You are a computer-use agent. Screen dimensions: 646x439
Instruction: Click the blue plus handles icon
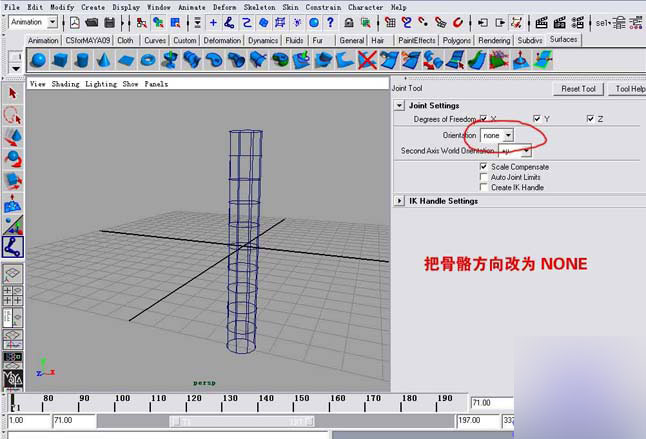pyautogui.click(x=213, y=23)
